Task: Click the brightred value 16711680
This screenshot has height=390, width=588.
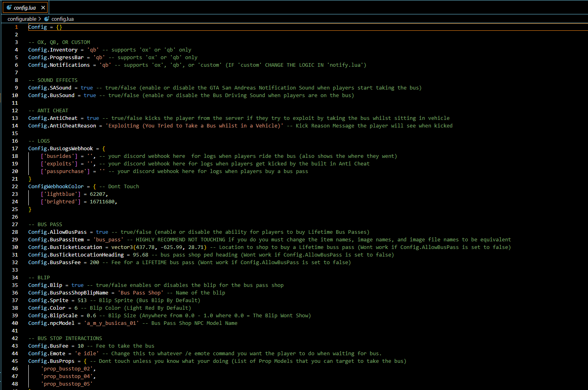Action: click(x=102, y=202)
